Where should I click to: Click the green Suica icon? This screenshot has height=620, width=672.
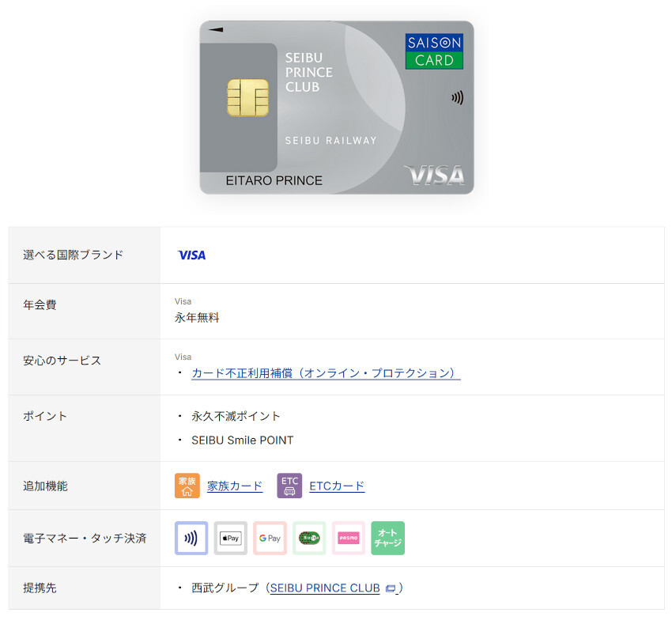click(309, 538)
